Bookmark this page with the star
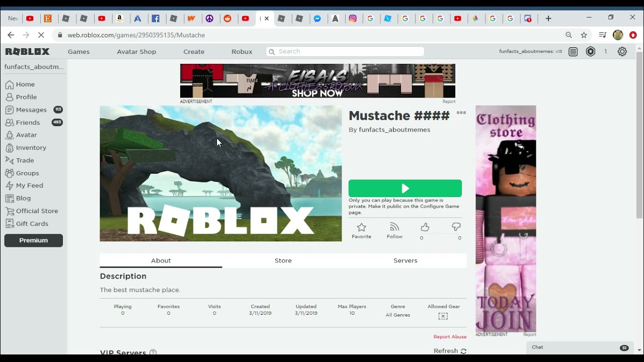 tap(584, 35)
